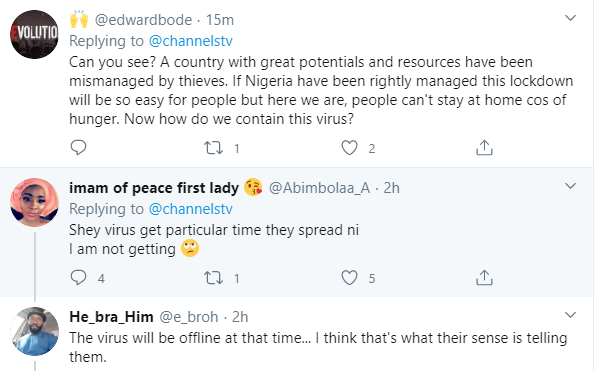
Task: Share edwardbode's tweet via share icon
Action: tap(484, 148)
